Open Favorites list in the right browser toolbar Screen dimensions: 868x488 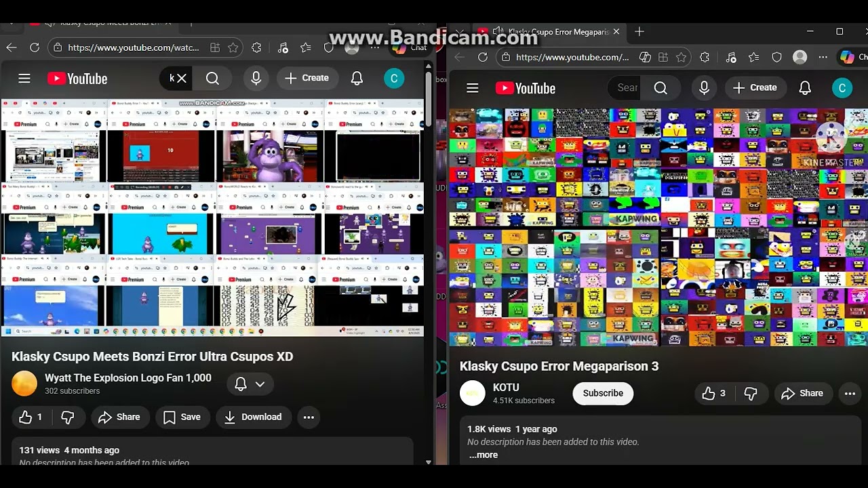754,58
